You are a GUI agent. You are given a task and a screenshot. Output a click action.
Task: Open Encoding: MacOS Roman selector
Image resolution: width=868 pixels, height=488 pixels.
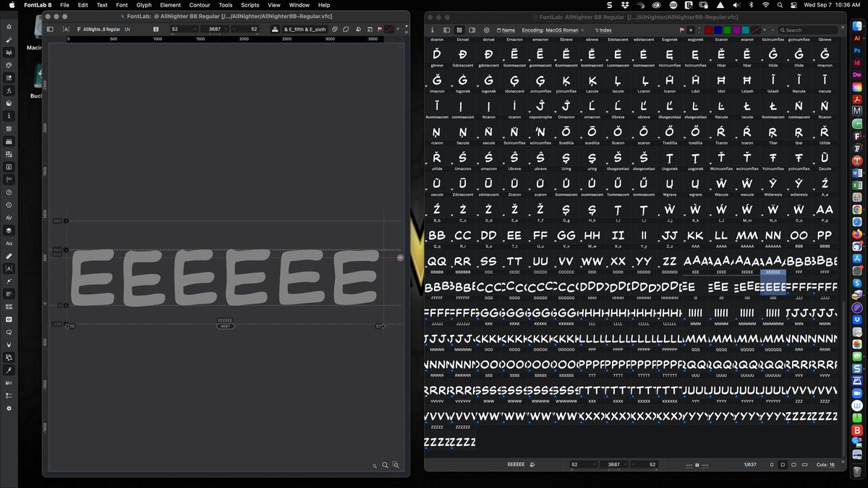[x=550, y=30]
